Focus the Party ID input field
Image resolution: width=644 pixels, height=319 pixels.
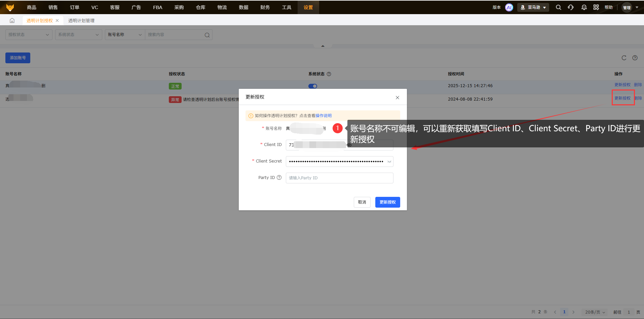point(340,178)
